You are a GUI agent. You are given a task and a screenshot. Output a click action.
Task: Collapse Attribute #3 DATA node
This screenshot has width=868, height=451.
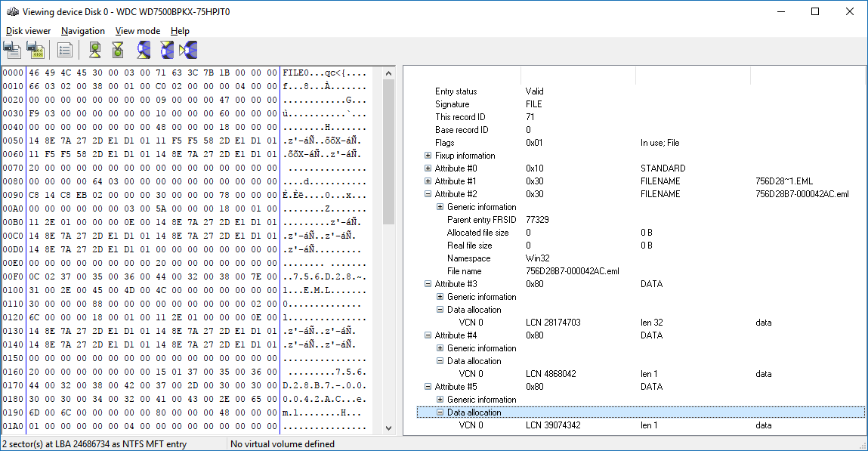coord(428,284)
